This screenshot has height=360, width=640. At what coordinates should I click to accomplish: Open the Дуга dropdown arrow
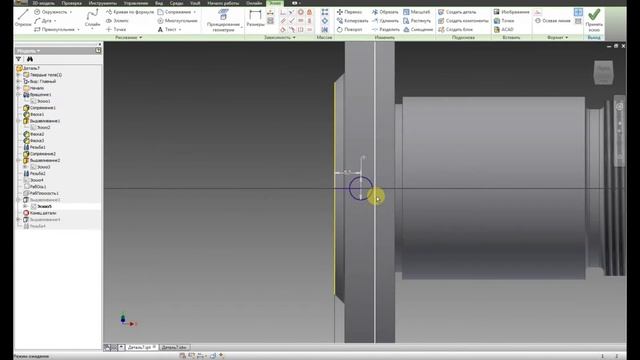[55, 21]
